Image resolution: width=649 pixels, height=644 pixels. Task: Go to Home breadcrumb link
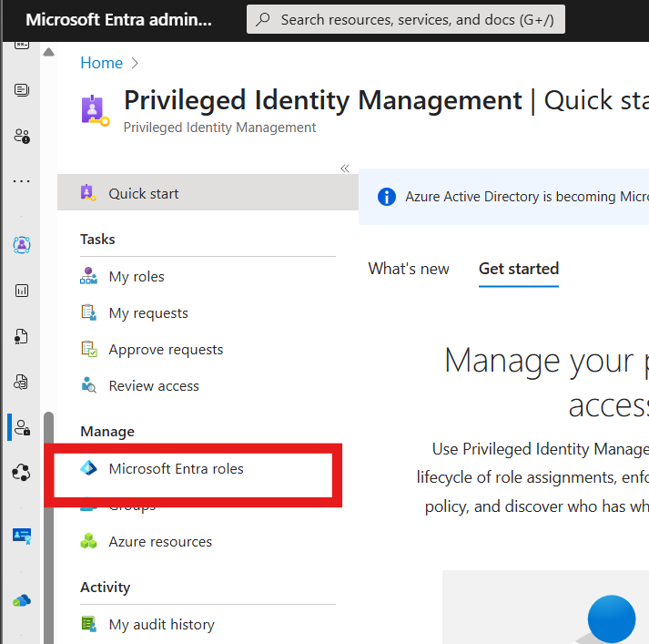(101, 63)
